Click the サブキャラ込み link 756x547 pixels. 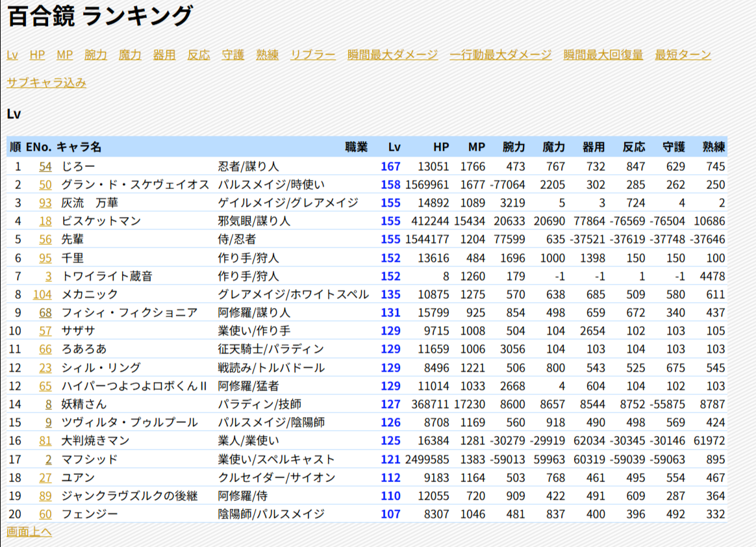(x=47, y=83)
